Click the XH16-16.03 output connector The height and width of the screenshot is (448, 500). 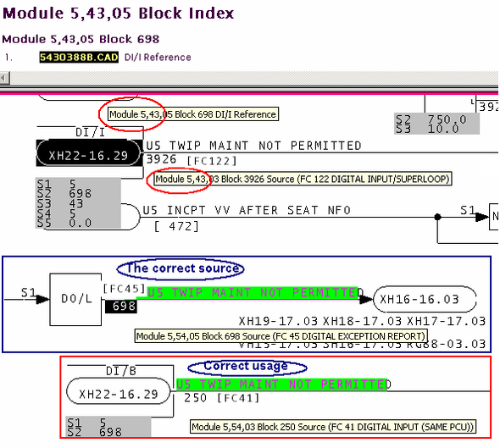pyautogui.click(x=424, y=299)
